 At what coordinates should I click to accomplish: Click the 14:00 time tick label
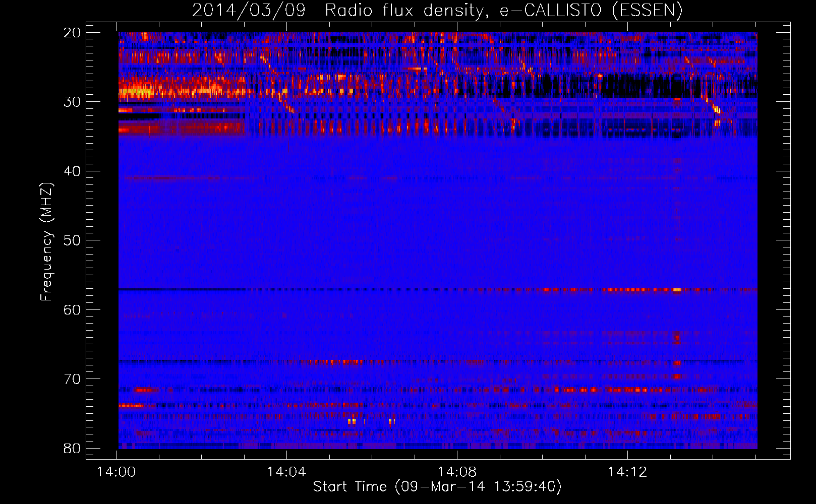[x=116, y=472]
